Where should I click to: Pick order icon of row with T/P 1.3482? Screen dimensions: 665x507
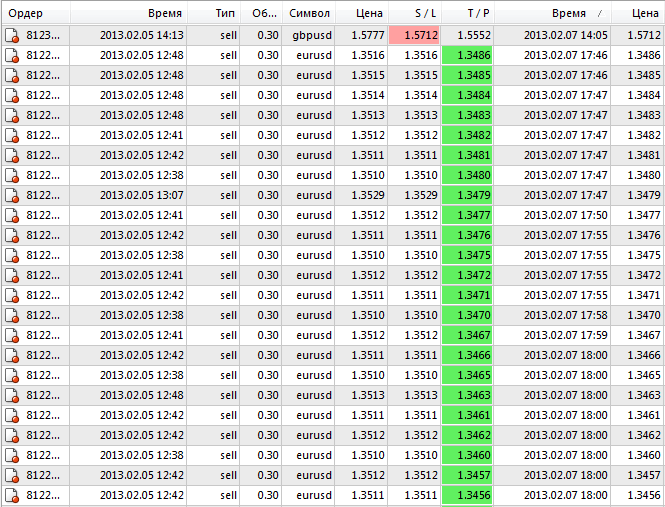[x=12, y=135]
